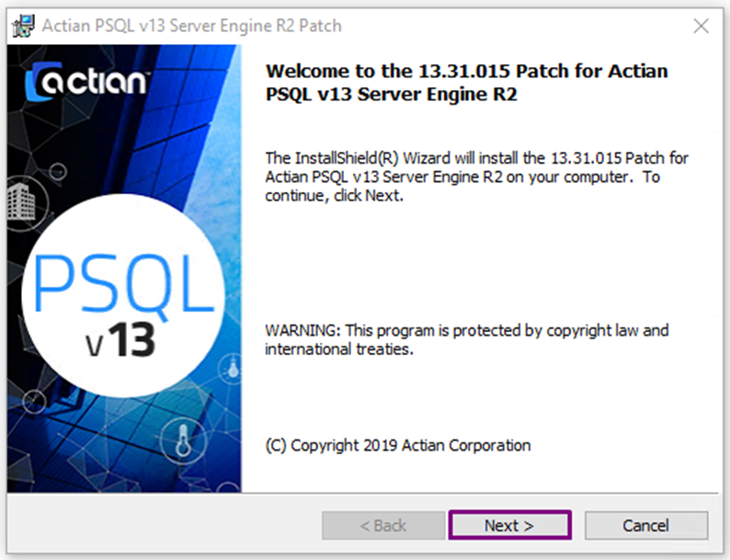Click the installer icon in title bar
Screen dimensions: 730x560
(x=23, y=26)
